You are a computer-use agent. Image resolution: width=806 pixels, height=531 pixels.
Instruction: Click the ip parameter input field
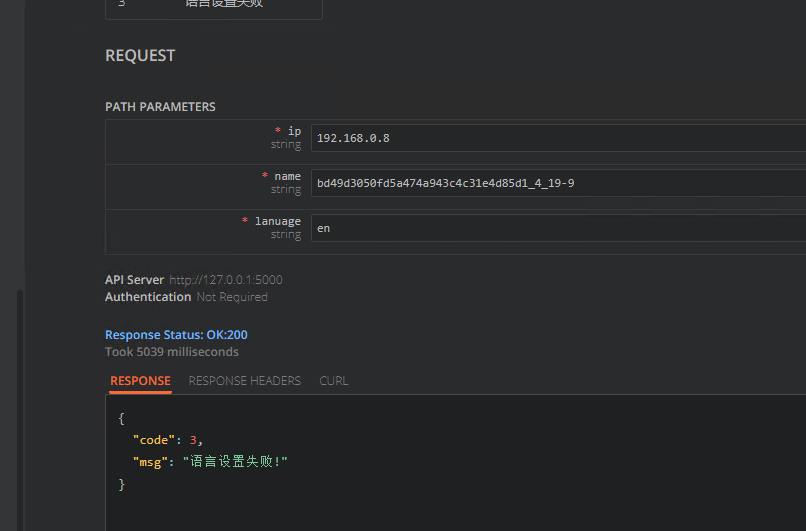click(557, 138)
